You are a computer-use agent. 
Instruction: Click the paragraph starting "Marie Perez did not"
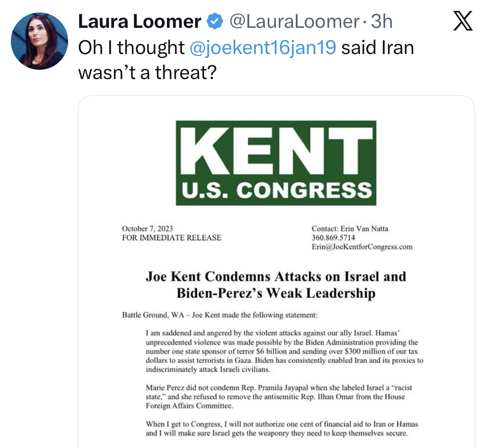[279, 396]
